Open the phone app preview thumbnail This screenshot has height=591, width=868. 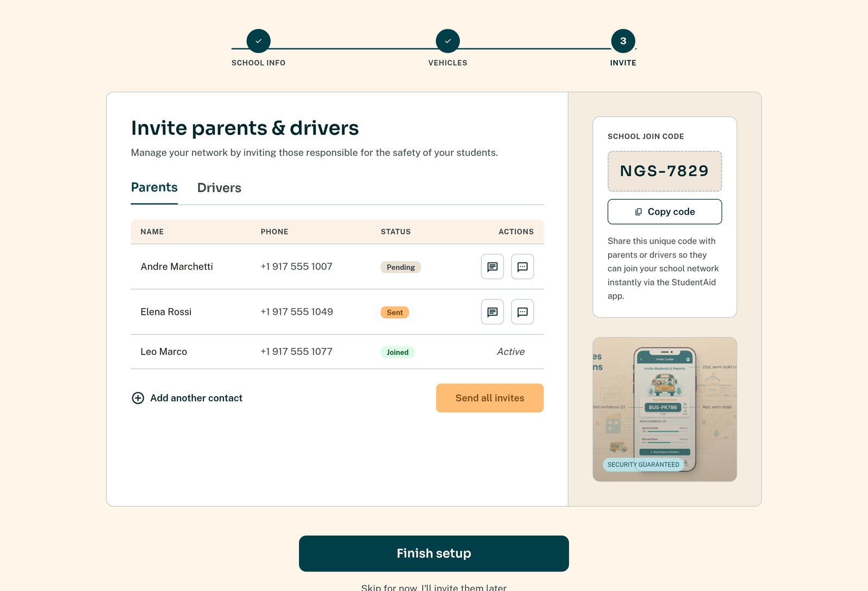click(x=665, y=409)
